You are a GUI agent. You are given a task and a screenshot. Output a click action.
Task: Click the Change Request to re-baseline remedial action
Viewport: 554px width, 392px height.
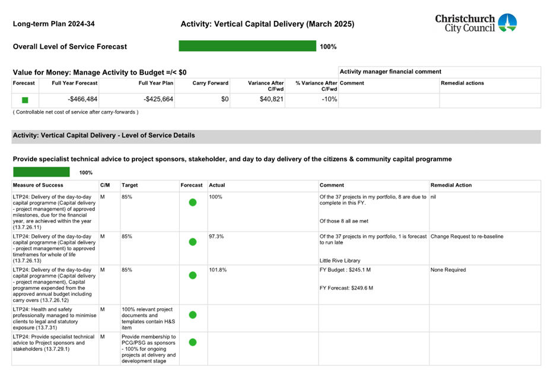[467, 237]
